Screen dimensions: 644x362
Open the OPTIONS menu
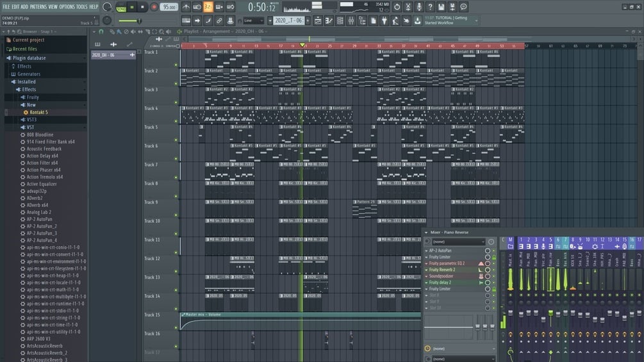[x=67, y=7]
